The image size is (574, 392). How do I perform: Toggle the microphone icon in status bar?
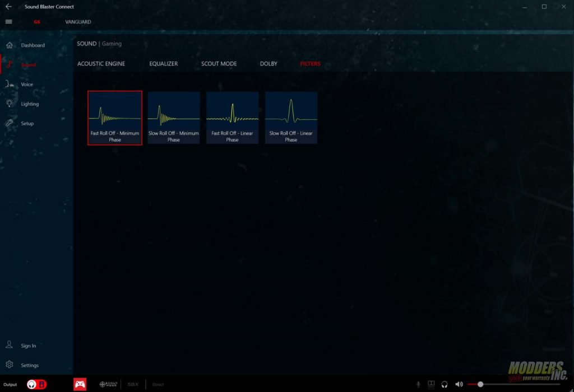coord(418,384)
